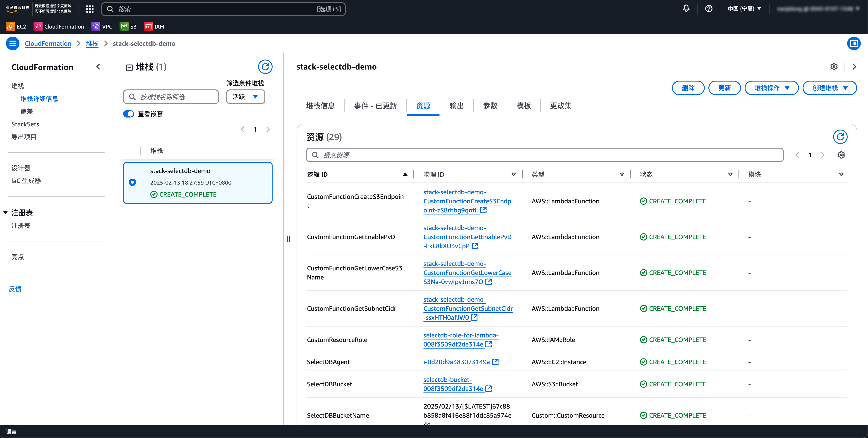Open 偏差 in the sidebar

[x=27, y=111]
